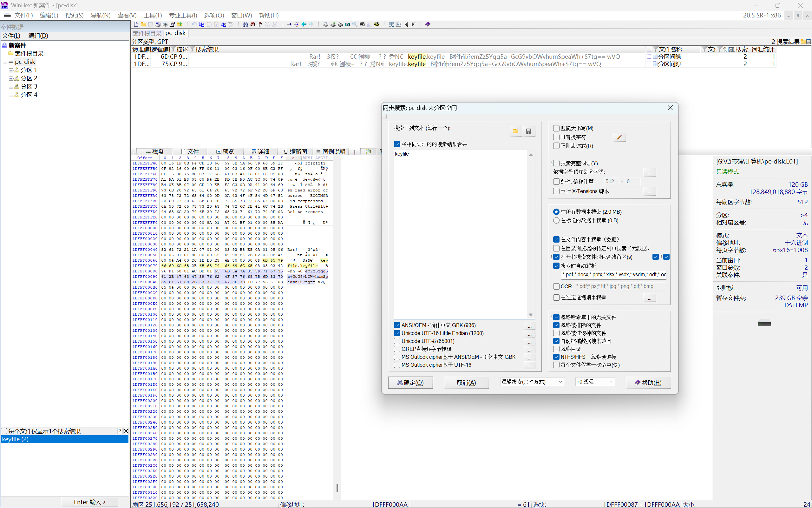Enable the 正则表达式(R) checkbox
Screen dimensions: 812x508
(x=556, y=146)
